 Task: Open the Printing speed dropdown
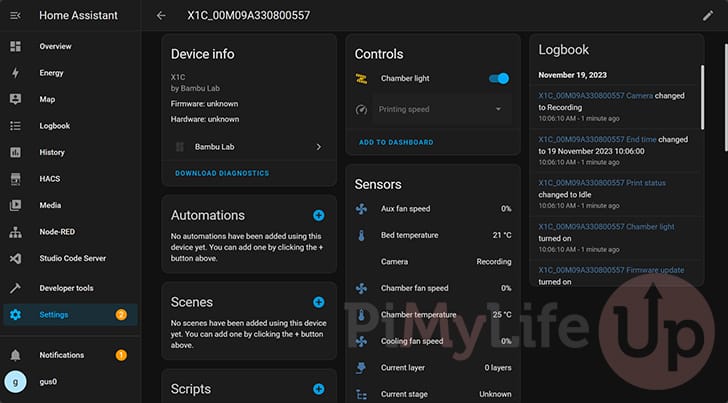click(442, 110)
